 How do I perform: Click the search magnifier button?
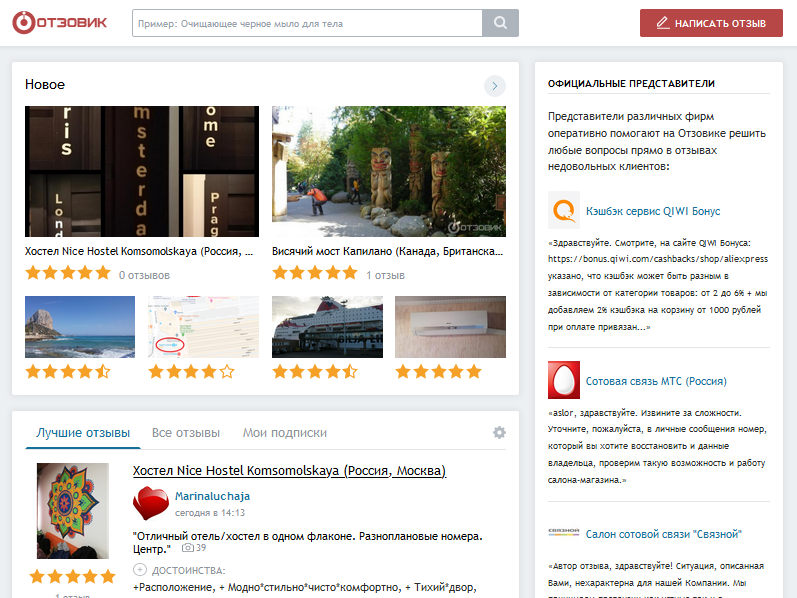(x=500, y=23)
